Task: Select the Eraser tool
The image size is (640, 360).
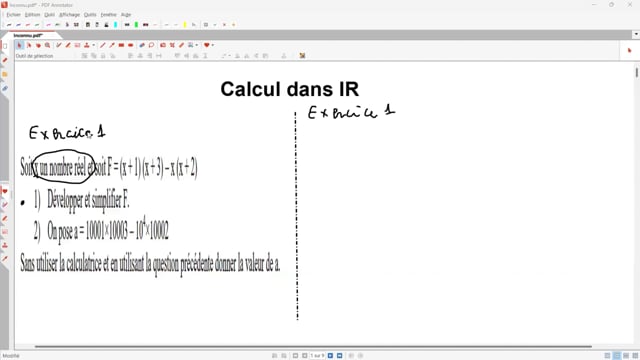Action: (142, 45)
